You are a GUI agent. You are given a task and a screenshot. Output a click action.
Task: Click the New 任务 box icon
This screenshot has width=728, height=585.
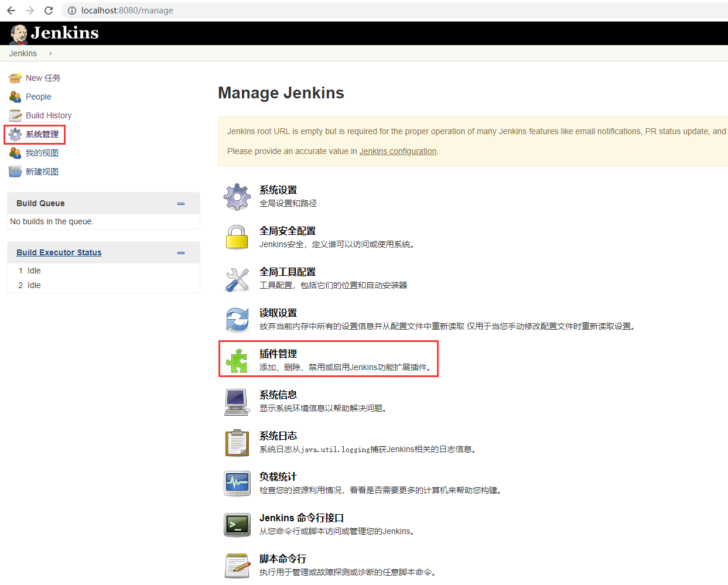tap(15, 78)
